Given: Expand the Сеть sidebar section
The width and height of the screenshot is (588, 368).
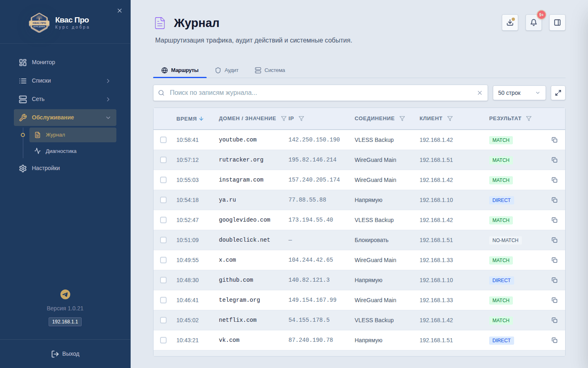Looking at the screenshot, I should click(x=65, y=99).
